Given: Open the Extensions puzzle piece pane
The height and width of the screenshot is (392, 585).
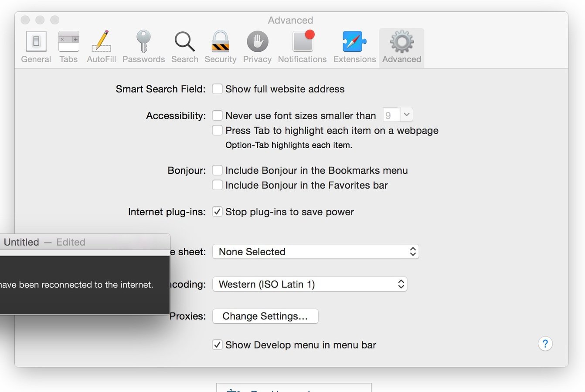Looking at the screenshot, I should [x=354, y=47].
